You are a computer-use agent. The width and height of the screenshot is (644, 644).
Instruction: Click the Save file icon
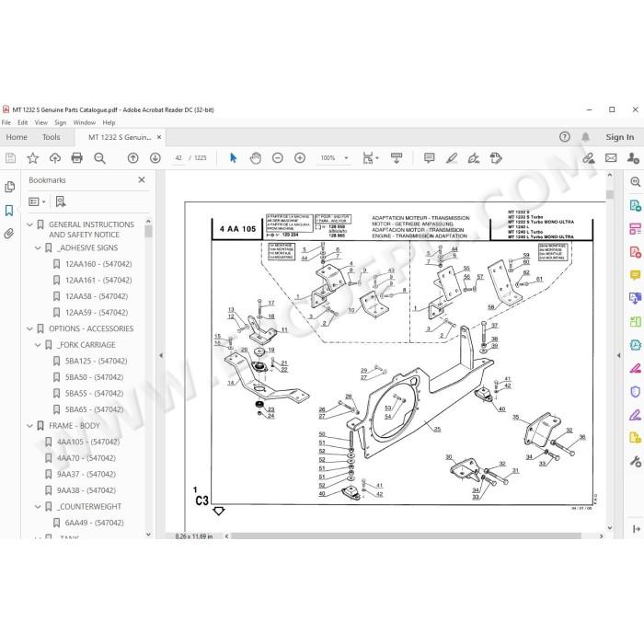[10, 158]
